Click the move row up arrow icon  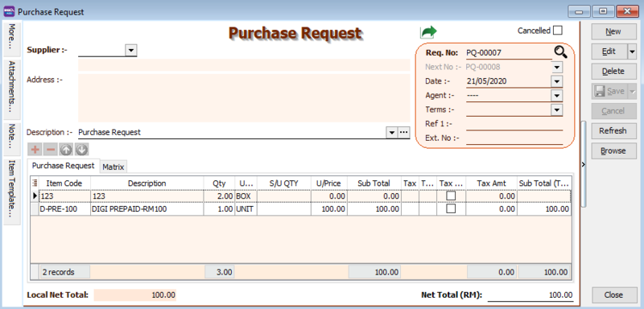point(66,150)
